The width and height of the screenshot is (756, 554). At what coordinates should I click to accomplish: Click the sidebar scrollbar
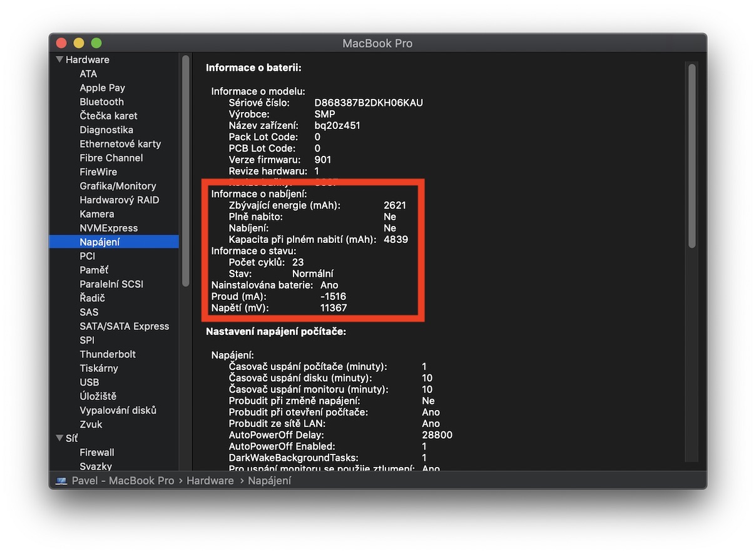tap(185, 172)
